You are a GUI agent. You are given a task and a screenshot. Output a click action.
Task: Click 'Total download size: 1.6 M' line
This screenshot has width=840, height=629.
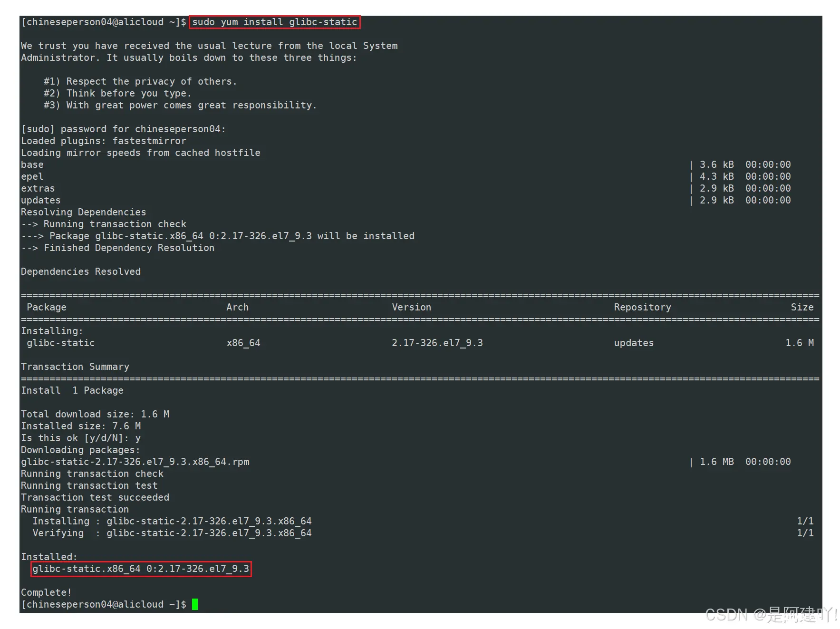coord(95,414)
